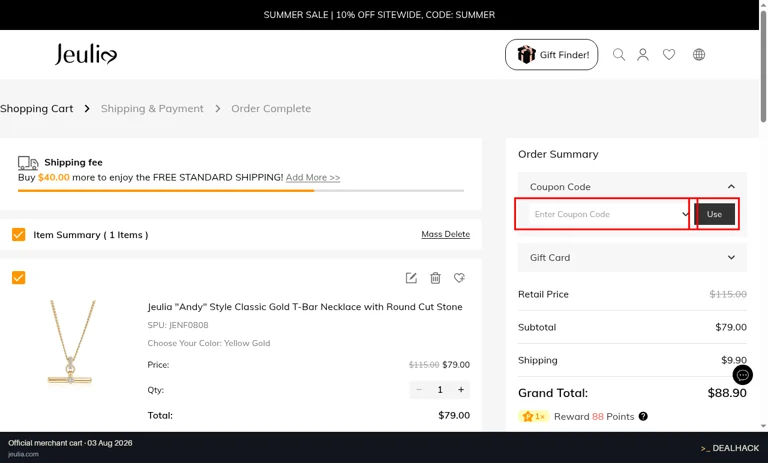Screen dimensions: 768x463
Task: Apply coupon with the Use button
Action: tap(714, 214)
